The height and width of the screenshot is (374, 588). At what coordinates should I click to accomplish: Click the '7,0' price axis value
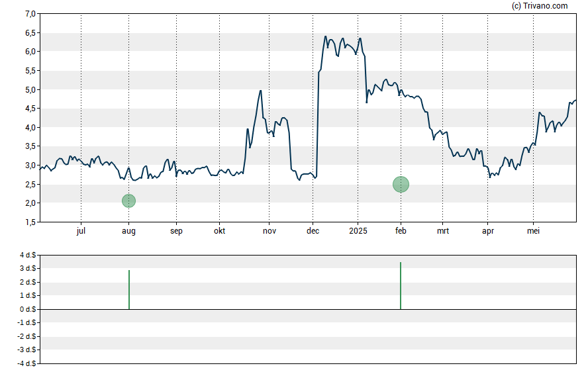coord(30,14)
